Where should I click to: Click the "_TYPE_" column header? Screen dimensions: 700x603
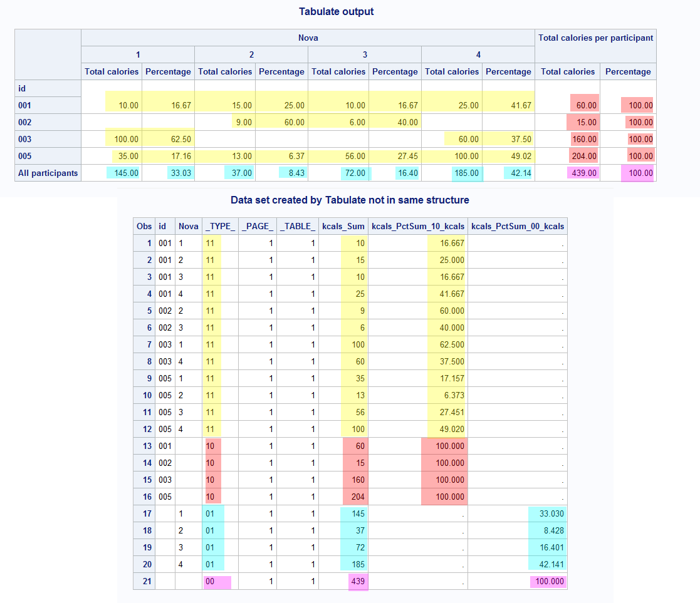(x=219, y=226)
